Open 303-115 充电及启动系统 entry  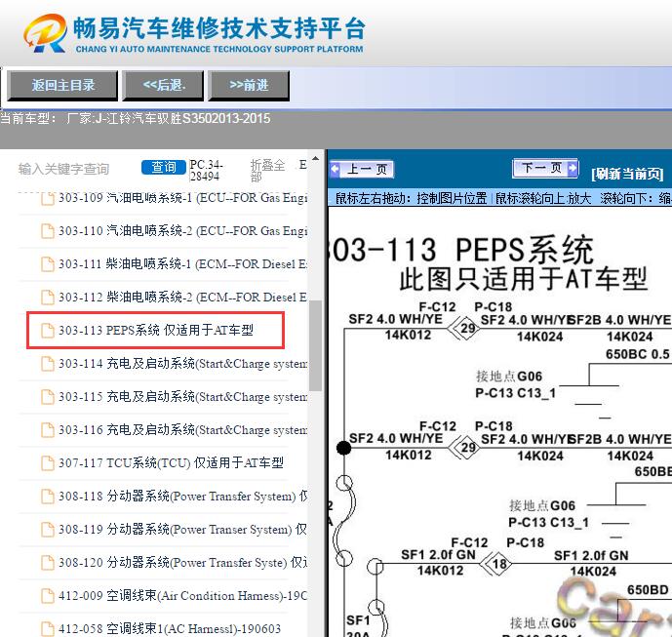point(183,396)
